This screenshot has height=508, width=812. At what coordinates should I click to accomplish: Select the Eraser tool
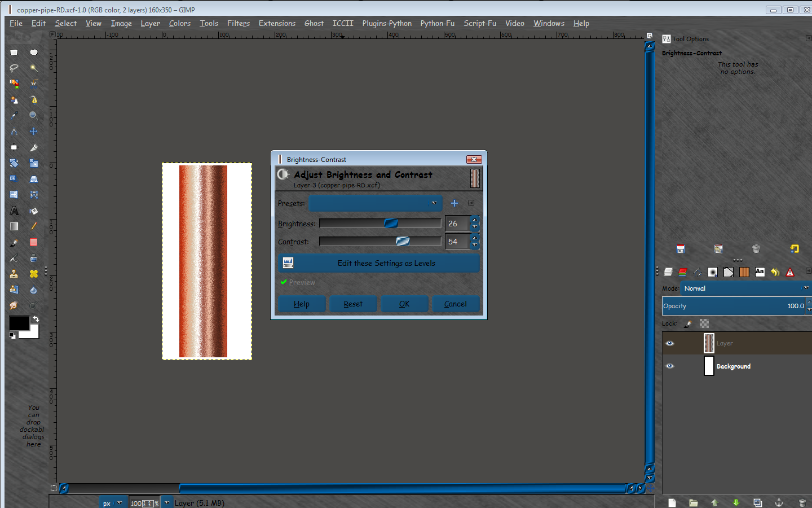[x=34, y=242]
